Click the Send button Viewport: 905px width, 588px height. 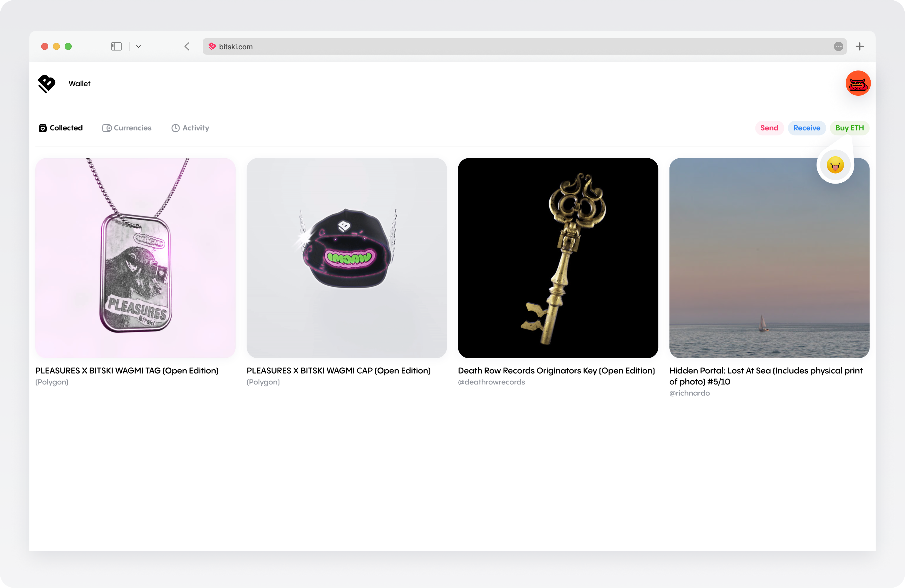769,128
